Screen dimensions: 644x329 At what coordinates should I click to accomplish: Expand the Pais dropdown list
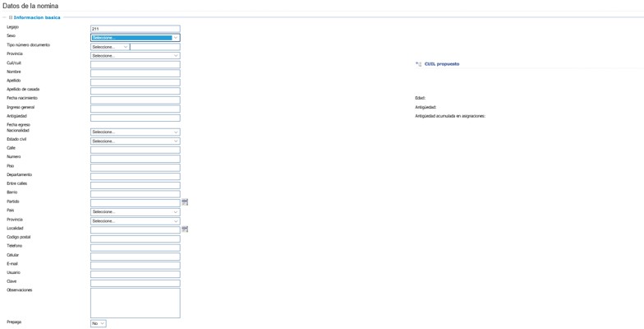point(135,212)
